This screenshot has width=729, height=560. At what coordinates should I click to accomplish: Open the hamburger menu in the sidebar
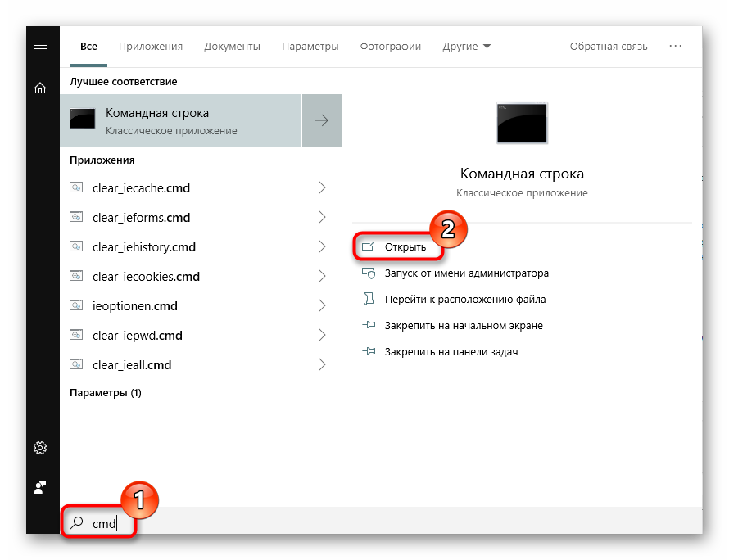(x=39, y=47)
